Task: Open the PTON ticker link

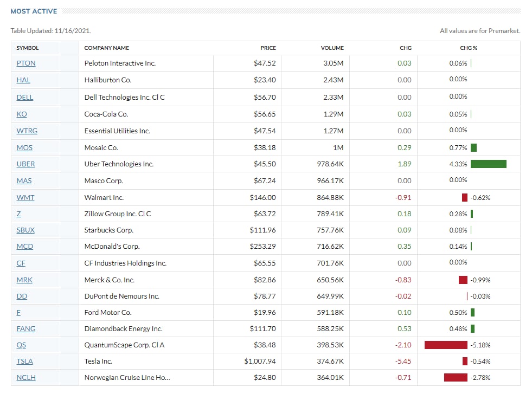Action: point(26,63)
